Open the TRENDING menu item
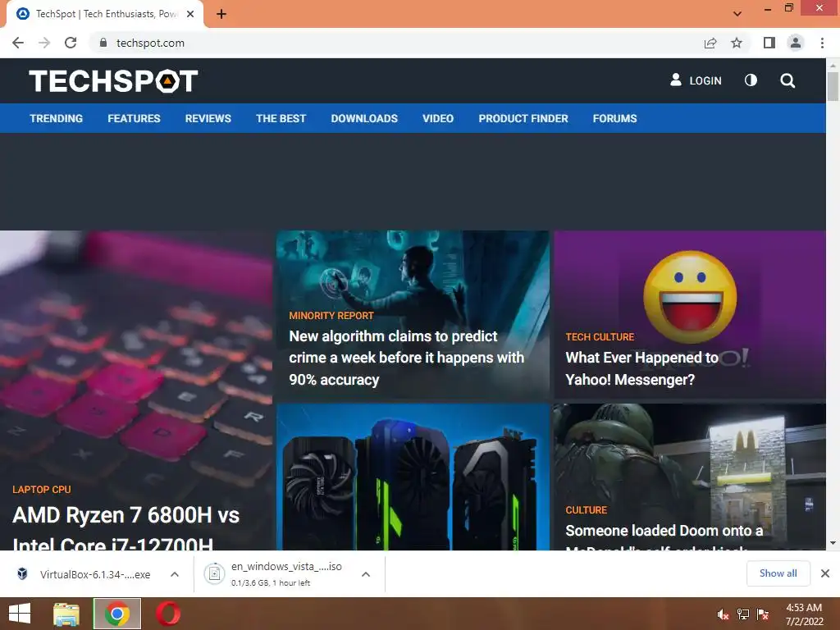840x630 pixels. click(x=57, y=118)
